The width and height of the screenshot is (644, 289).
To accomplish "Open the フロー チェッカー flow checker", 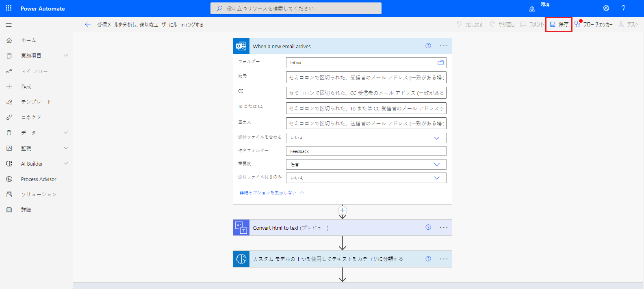I will point(594,24).
